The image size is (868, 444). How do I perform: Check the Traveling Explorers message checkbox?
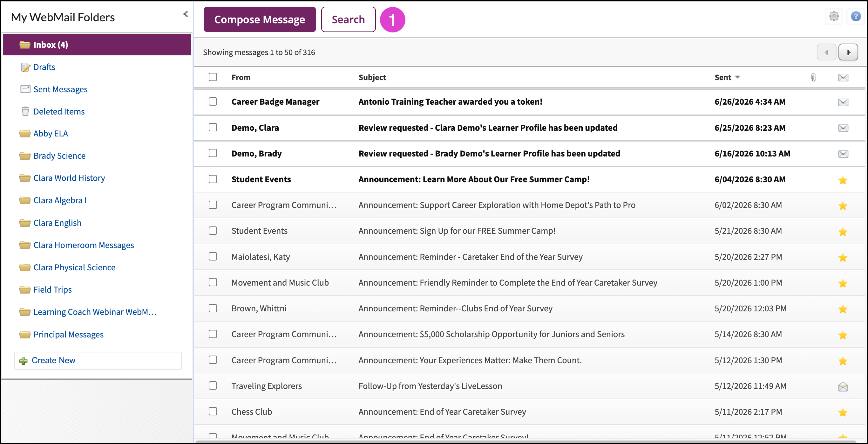pyautogui.click(x=213, y=385)
